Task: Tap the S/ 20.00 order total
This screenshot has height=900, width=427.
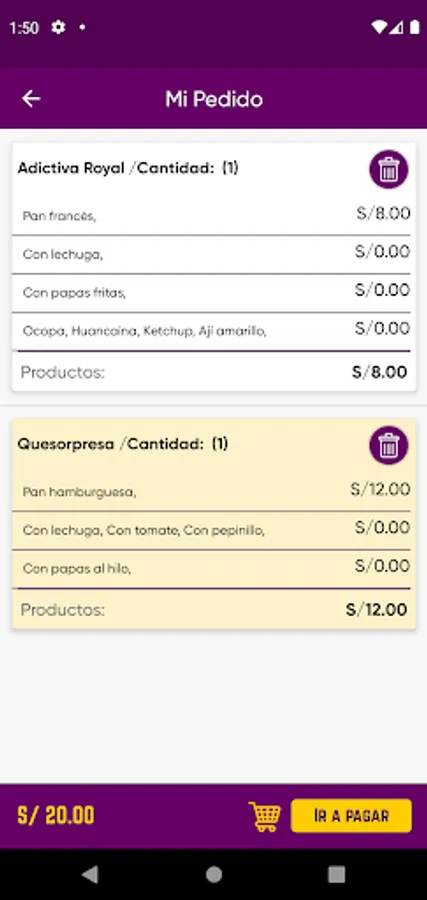Action: pos(56,816)
